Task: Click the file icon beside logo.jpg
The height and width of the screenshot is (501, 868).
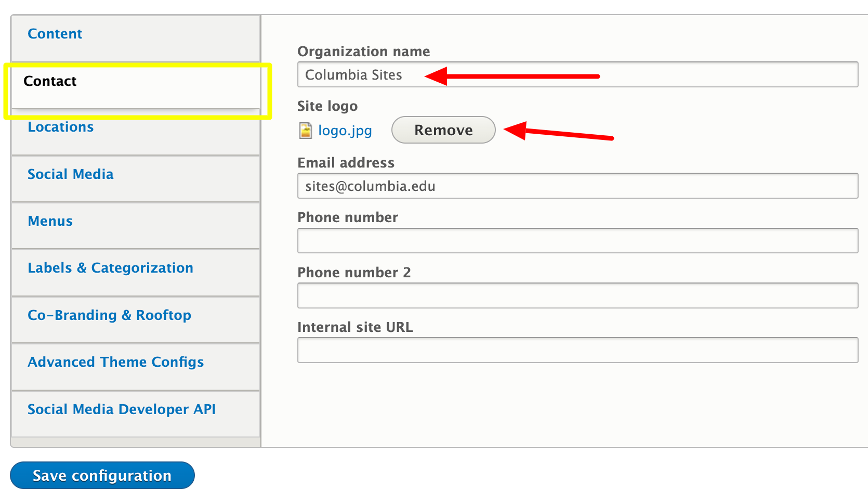Action: pos(306,130)
